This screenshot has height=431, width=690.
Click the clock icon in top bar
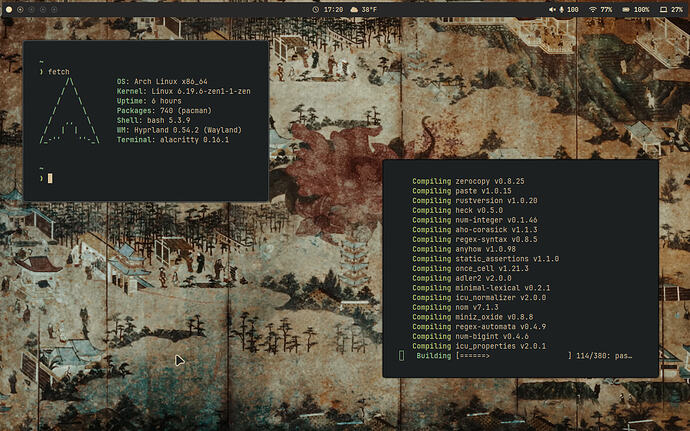(316, 9)
